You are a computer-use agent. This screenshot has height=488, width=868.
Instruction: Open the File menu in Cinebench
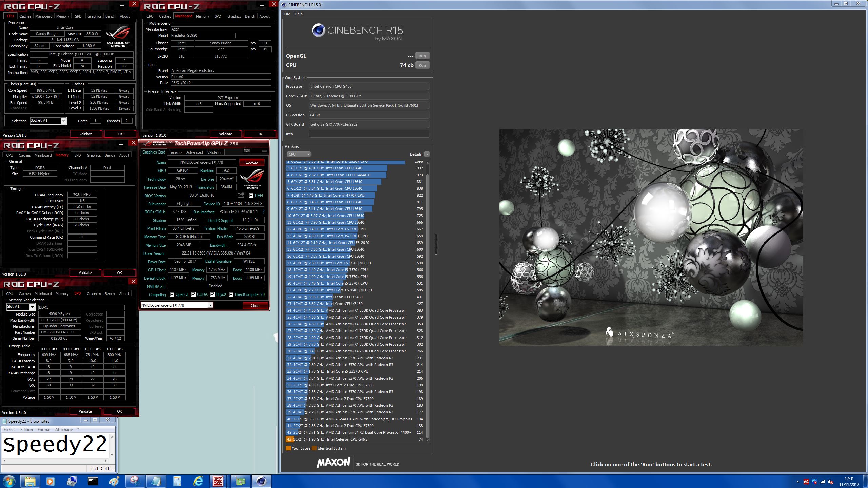[x=287, y=14]
